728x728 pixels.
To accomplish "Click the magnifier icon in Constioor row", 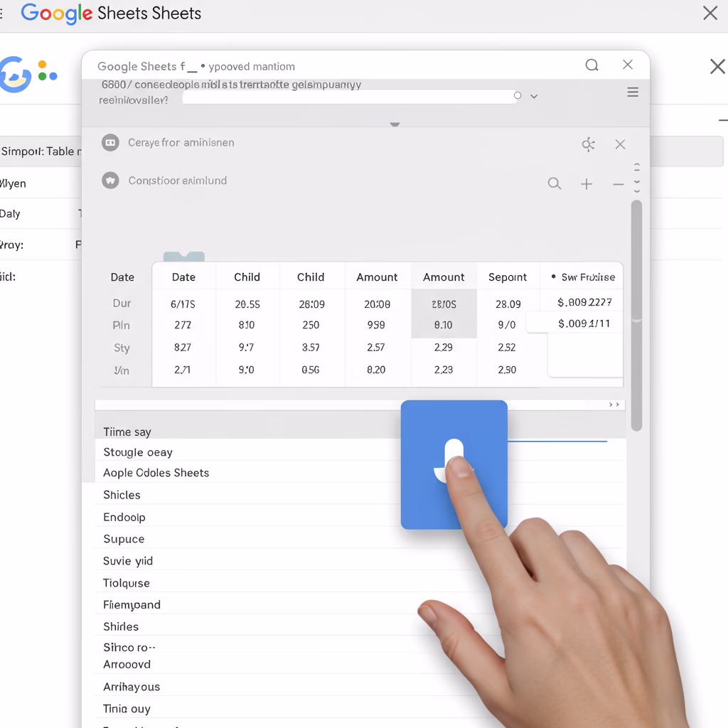I will [x=555, y=183].
